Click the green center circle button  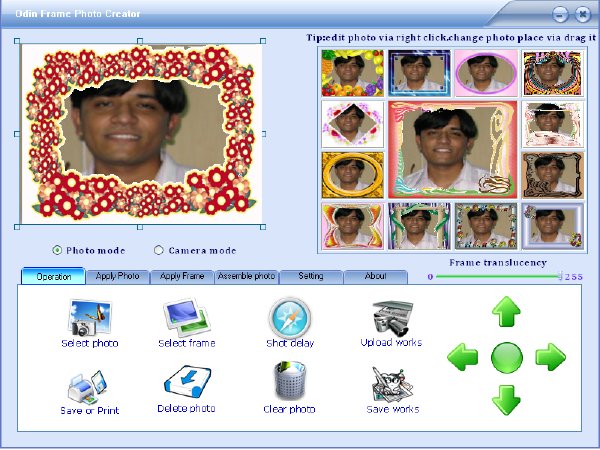tap(507, 357)
